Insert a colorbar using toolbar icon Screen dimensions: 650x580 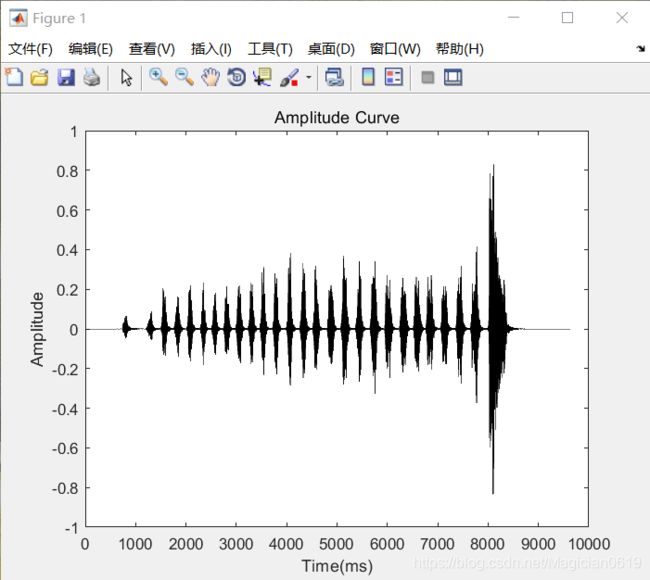[368, 77]
